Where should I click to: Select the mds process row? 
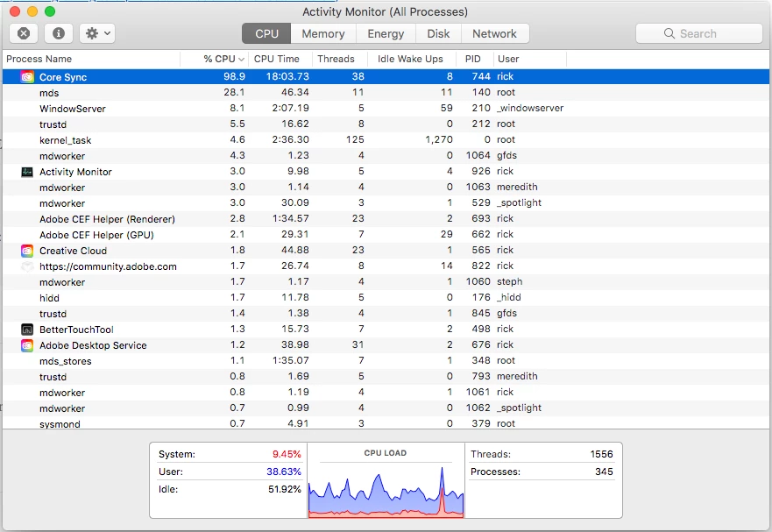coord(386,92)
